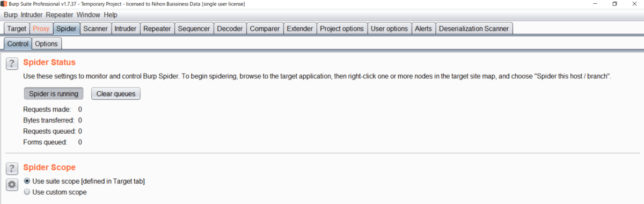This screenshot has width=644, height=204.
Task: Select the Spider tab
Action: pos(67,28)
